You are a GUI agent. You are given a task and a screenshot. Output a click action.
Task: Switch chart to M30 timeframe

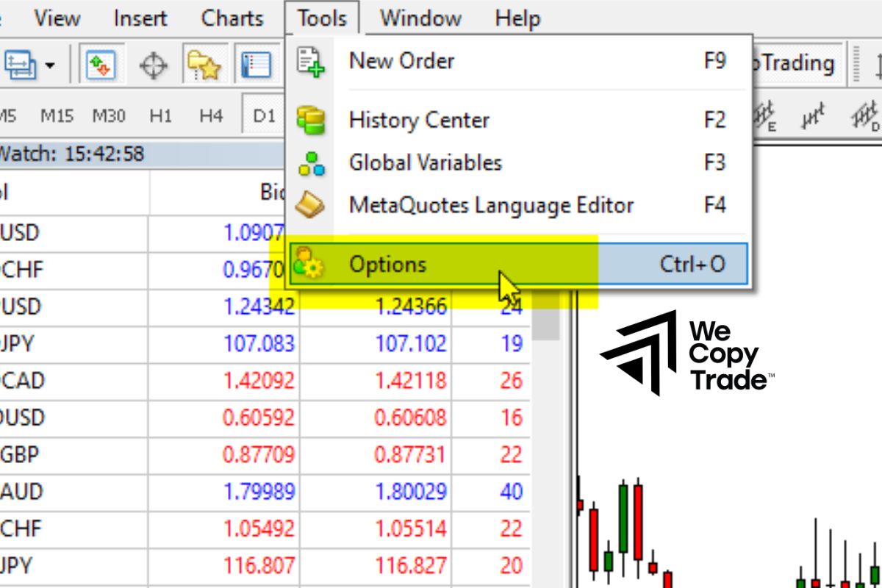[x=109, y=115]
